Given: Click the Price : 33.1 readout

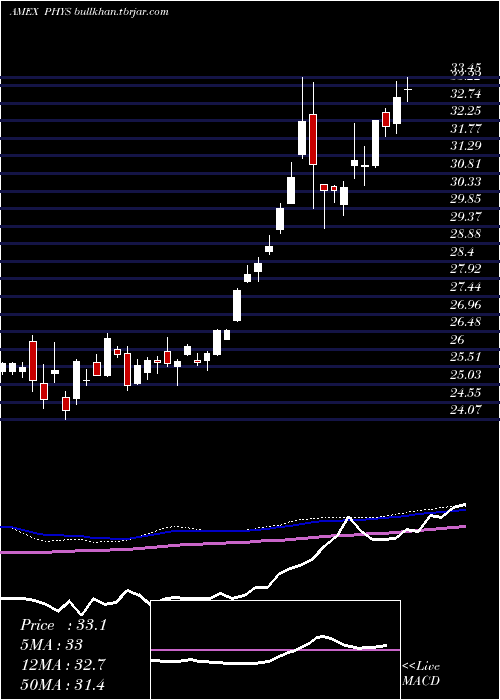Looking at the screenshot, I should pos(63,625).
